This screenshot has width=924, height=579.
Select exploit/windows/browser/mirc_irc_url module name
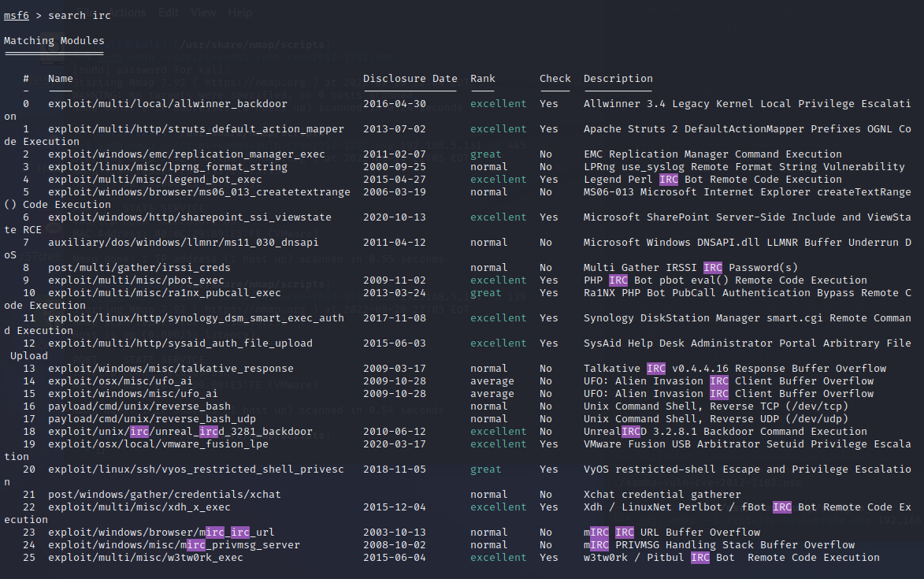[x=161, y=533]
